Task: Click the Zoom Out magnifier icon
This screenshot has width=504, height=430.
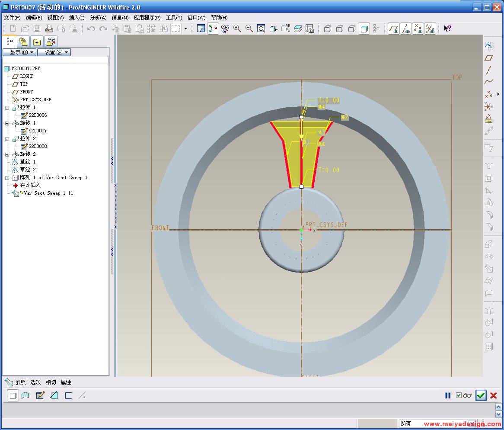Action: pyautogui.click(x=249, y=29)
